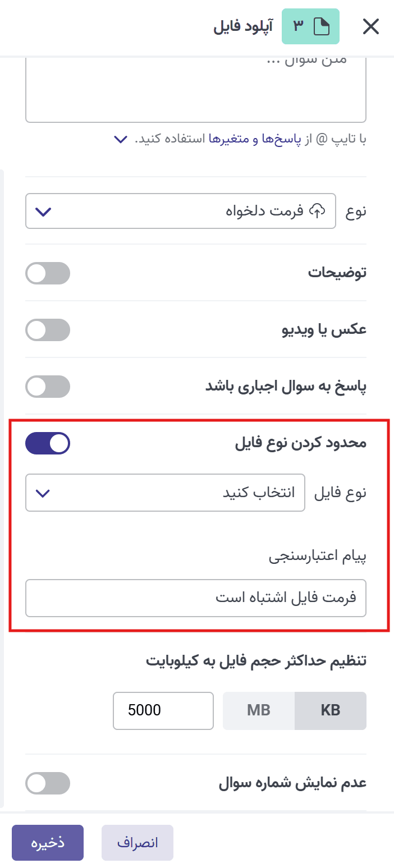Close the آپلود فایل dialog with X
The height and width of the screenshot is (868, 394).
point(371,26)
